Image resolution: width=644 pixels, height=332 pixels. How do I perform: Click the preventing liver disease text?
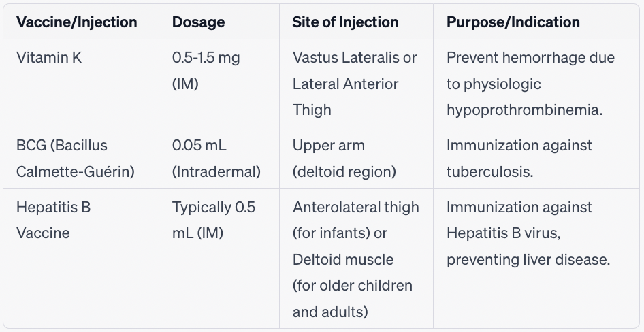pos(528,259)
